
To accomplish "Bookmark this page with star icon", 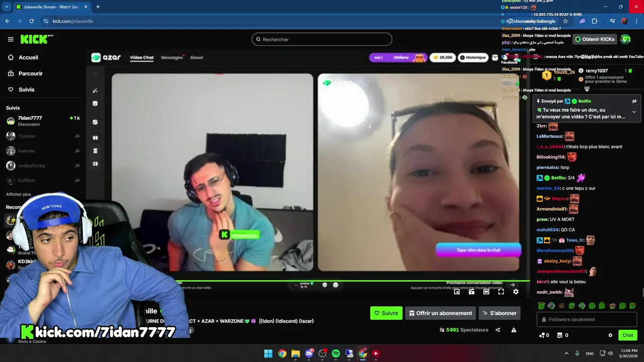I will [x=566, y=21].
